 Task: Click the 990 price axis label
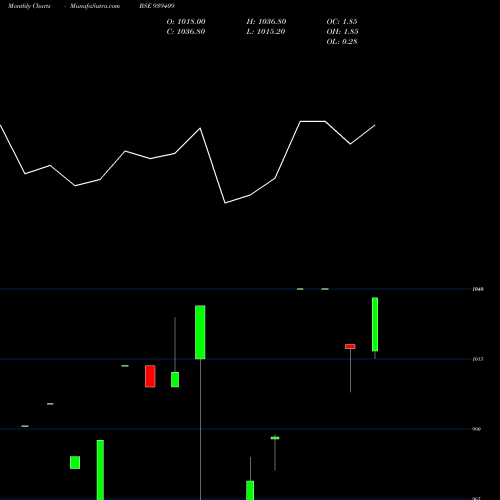(477, 429)
